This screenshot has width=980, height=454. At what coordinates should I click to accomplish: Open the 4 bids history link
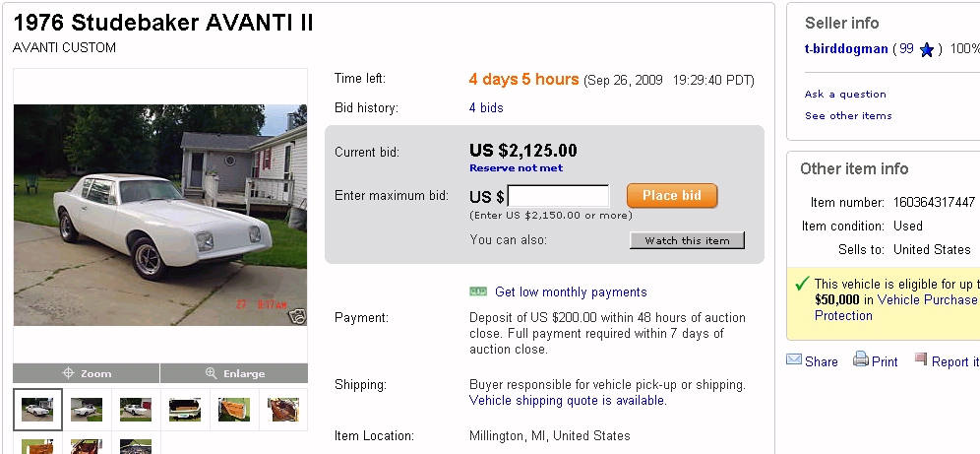pos(486,108)
